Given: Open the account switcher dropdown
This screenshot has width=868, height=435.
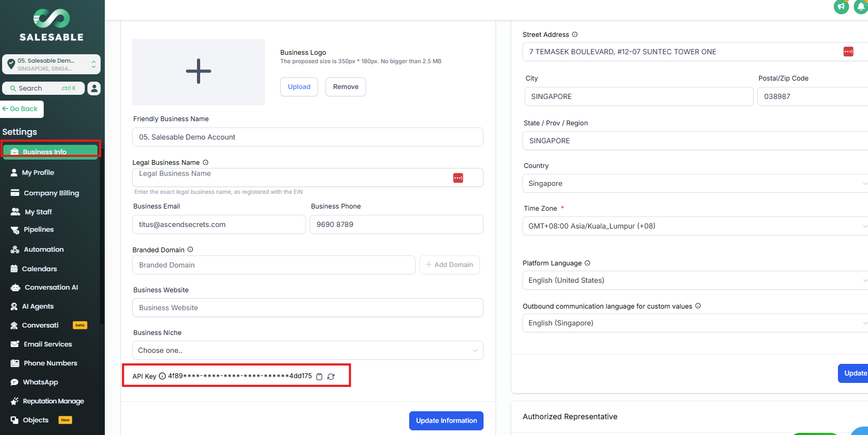Looking at the screenshot, I should [x=51, y=64].
